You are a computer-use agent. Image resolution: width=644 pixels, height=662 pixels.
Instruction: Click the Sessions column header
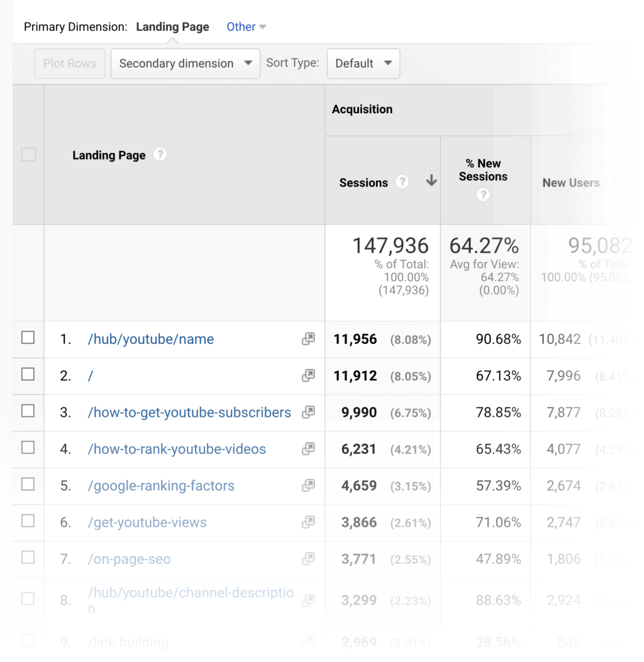click(x=364, y=182)
